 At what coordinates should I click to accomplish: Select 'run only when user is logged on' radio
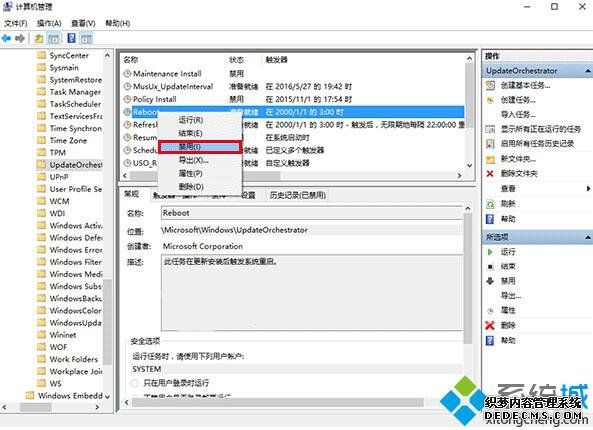pyautogui.click(x=135, y=383)
